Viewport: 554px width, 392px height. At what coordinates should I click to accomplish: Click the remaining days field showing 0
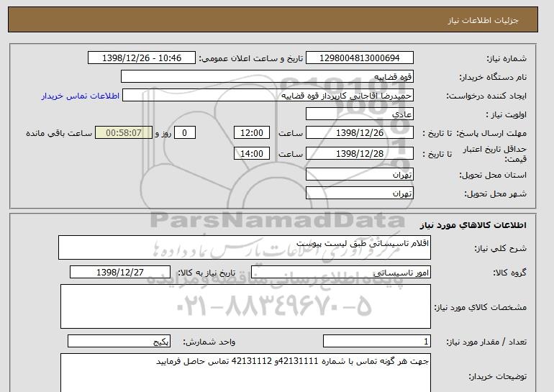coord(184,133)
